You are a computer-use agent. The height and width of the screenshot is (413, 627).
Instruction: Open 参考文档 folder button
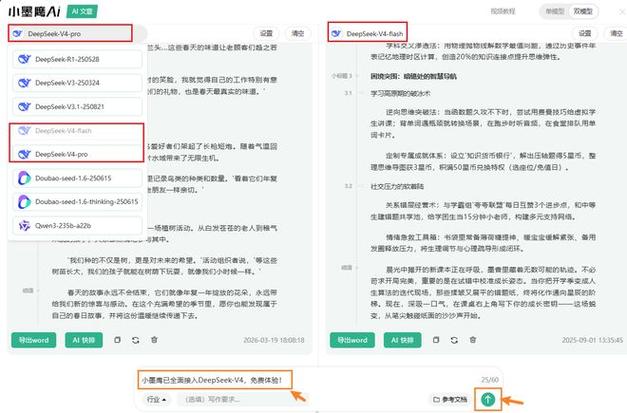click(450, 399)
